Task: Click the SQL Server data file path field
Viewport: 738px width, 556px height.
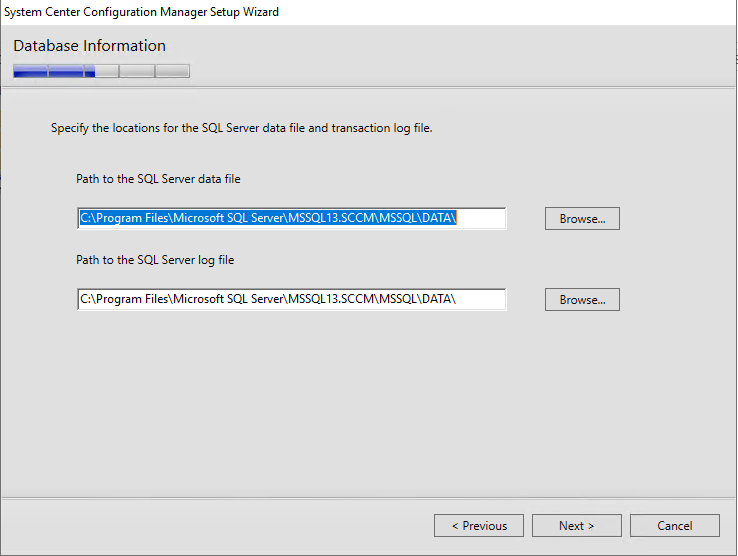Action: click(x=292, y=218)
